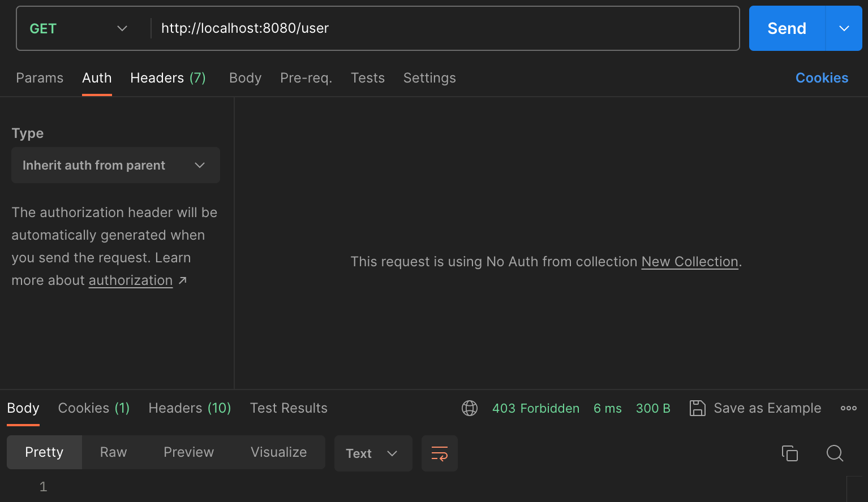This screenshot has height=502, width=868.
Task: Open the Pre-req. tab
Action: coord(306,78)
